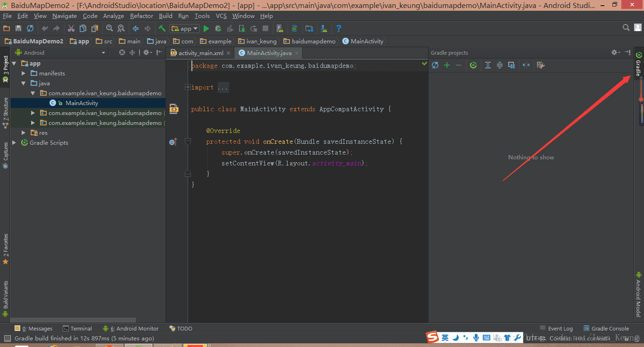Viewport: 644px width, 347px height.
Task: Toggle the Build Variants tool window
Action: pos(5,299)
